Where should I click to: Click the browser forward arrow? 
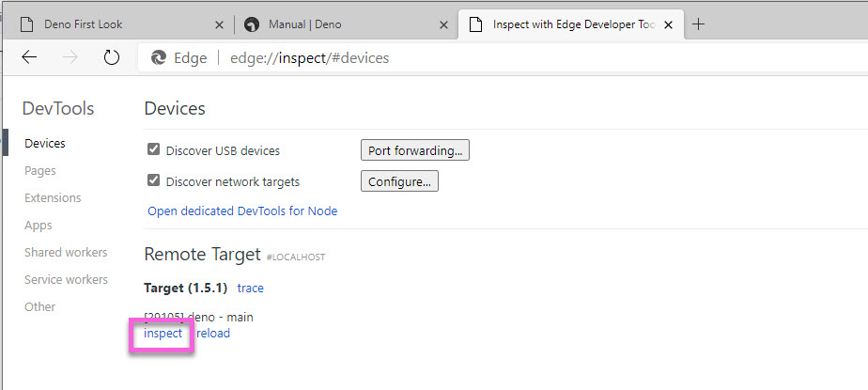coord(70,57)
